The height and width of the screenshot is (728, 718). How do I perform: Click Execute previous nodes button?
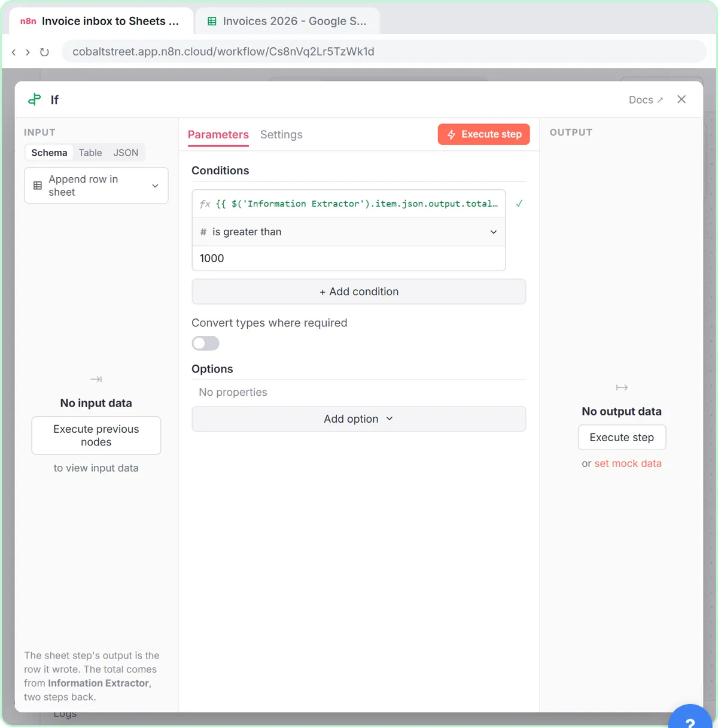pyautogui.click(x=96, y=435)
